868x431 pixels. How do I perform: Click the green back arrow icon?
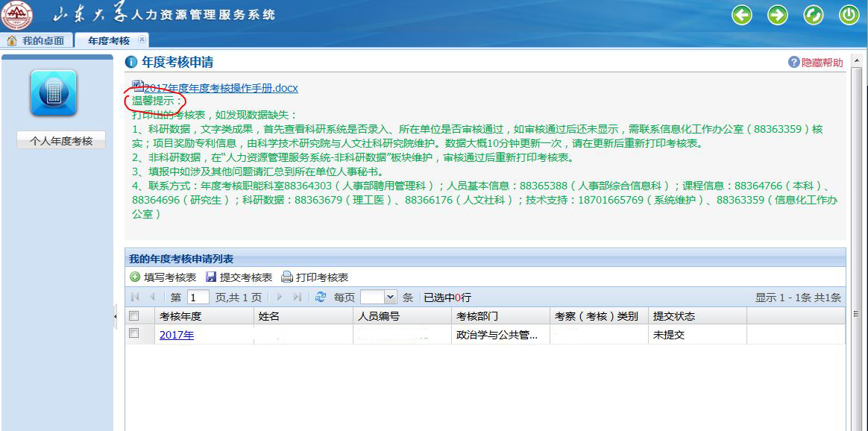pos(742,15)
